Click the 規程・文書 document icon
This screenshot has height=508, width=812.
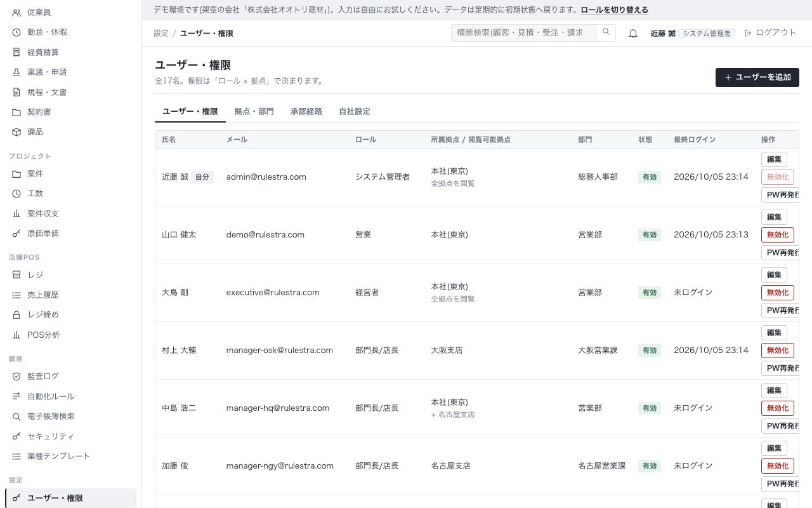click(x=16, y=92)
